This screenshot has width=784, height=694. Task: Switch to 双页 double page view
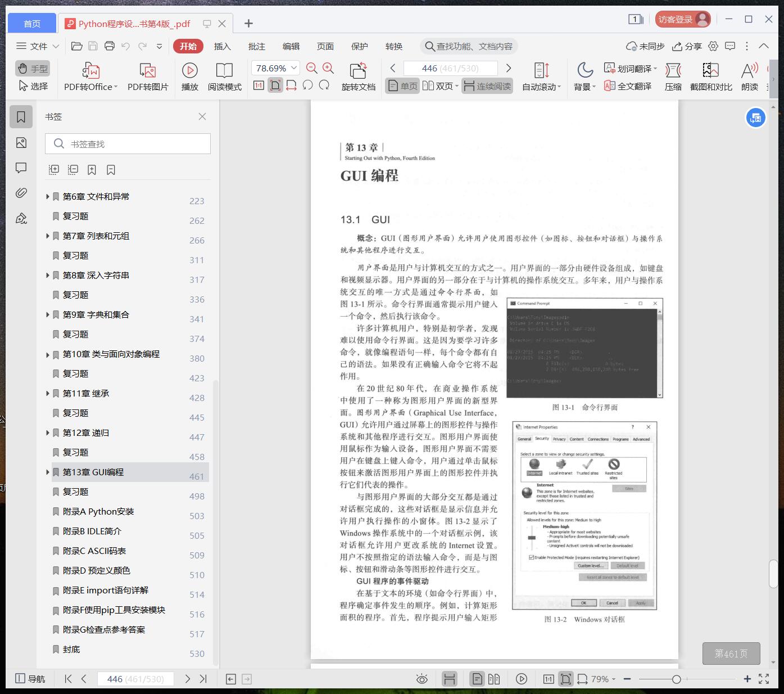[440, 86]
